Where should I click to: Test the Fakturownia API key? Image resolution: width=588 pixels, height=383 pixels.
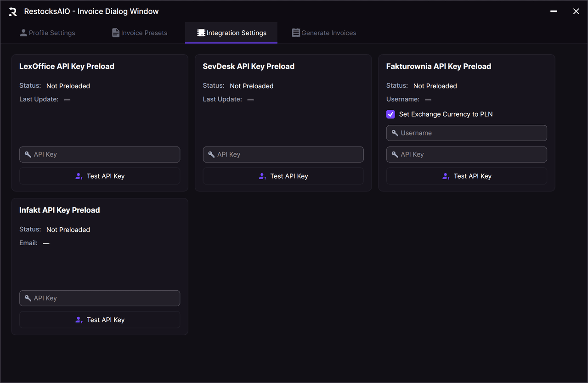pyautogui.click(x=467, y=176)
